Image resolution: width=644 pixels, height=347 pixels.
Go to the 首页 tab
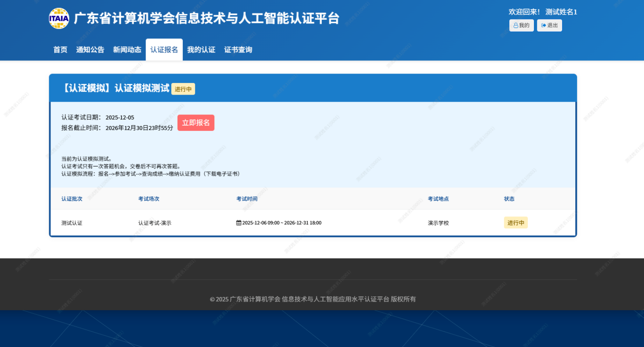pos(60,50)
